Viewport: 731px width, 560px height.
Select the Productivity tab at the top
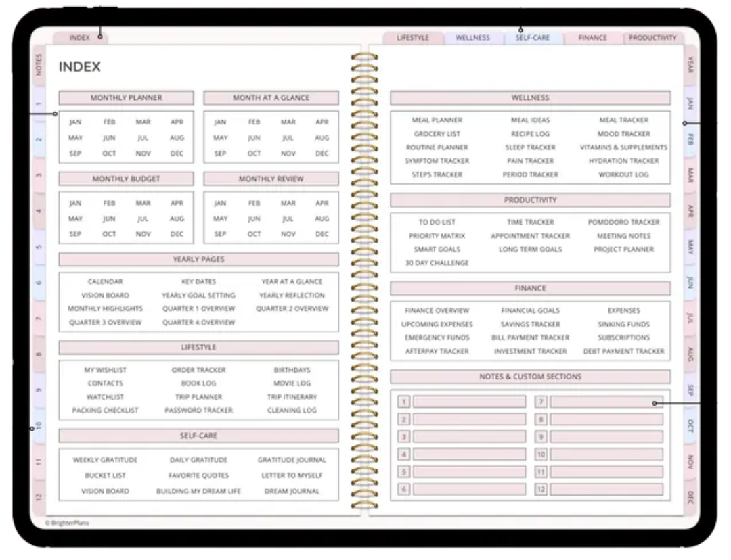(652, 38)
